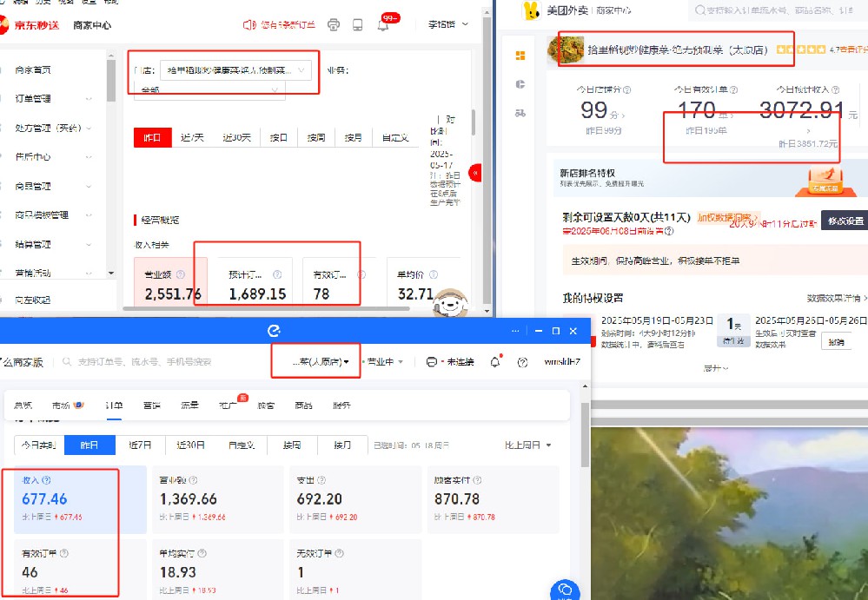Click the Ele.me header help question icon
The height and width of the screenshot is (600, 868).
pos(522,362)
